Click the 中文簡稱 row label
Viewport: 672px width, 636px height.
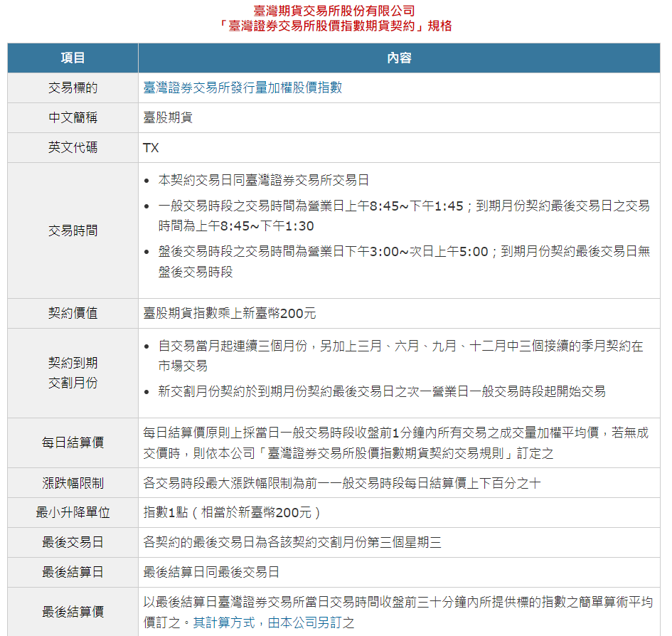[72, 118]
